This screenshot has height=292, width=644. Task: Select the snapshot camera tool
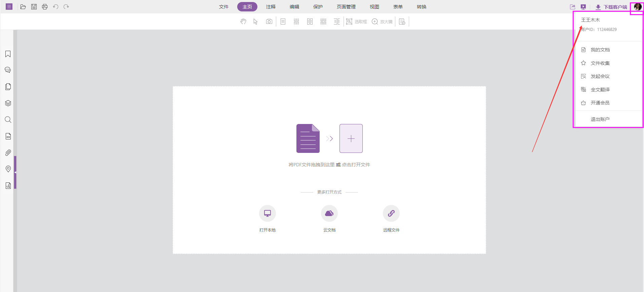[x=269, y=22]
